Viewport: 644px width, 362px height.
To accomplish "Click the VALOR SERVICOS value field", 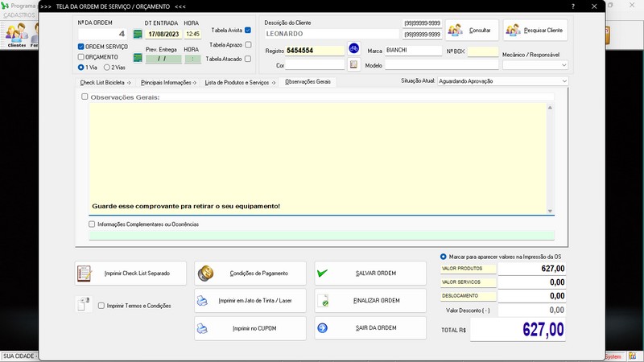I will [532, 282].
